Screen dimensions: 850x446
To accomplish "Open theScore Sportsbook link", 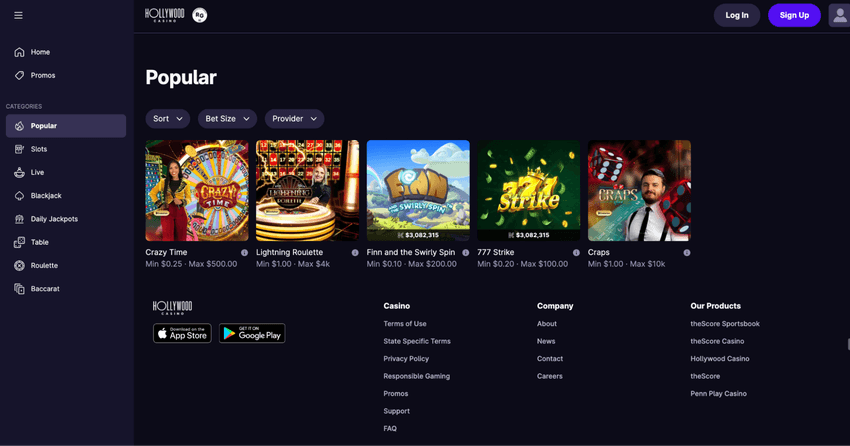I will coord(725,324).
